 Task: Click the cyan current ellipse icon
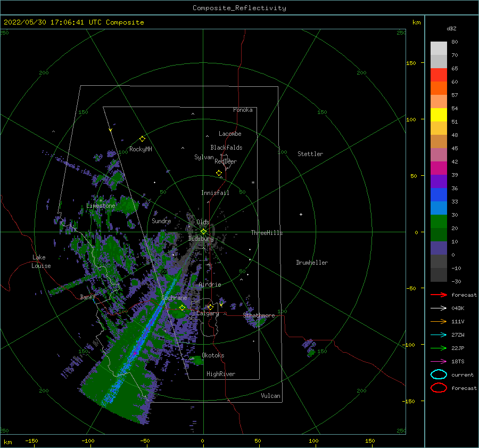(x=439, y=374)
